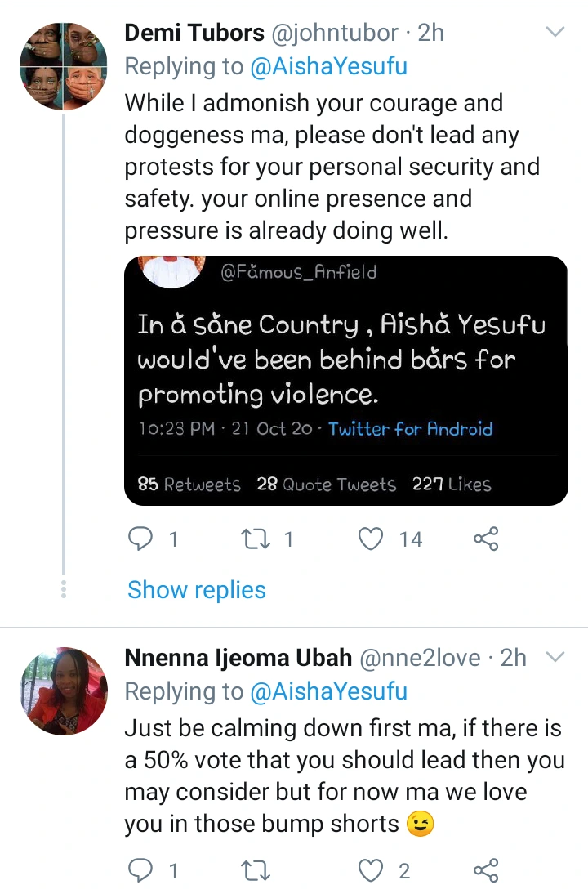Share Nnenna Ijeoma Ubah's tweet
The image size is (588, 894).
486,870
